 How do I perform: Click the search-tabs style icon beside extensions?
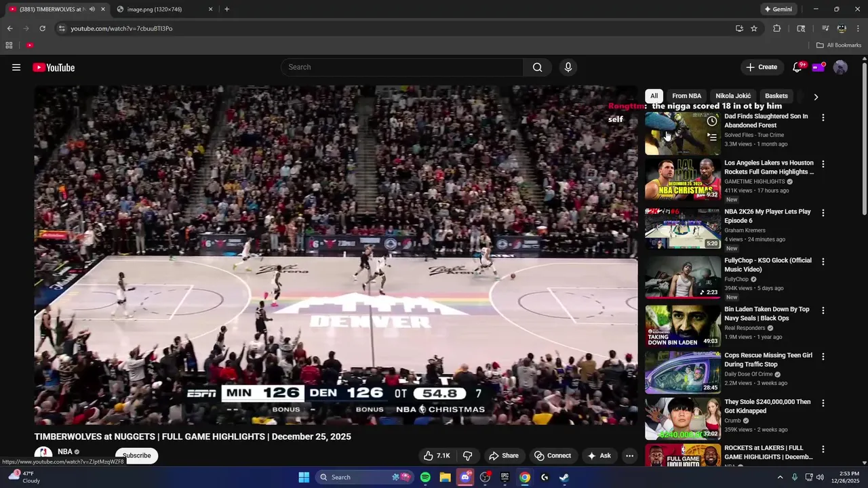(x=801, y=28)
